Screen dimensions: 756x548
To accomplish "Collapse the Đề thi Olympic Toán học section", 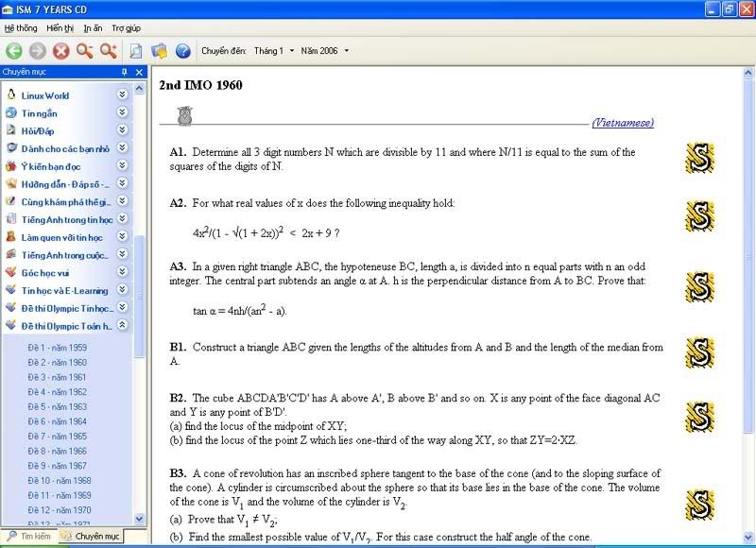I will coord(122,325).
